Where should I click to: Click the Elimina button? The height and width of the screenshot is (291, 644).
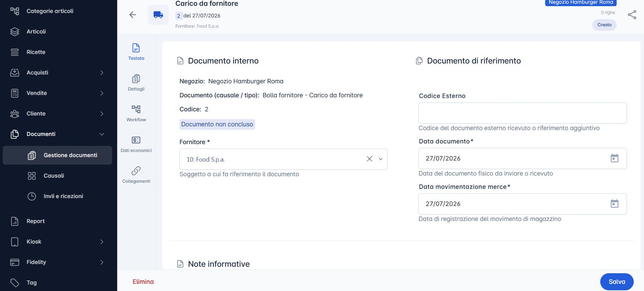(143, 282)
